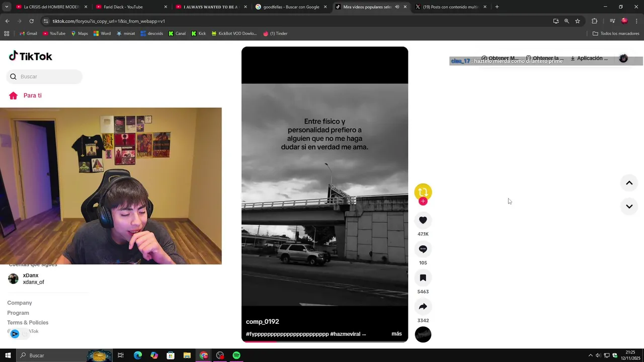The image size is (644, 362).
Task: Click into TikTok search field
Action: [44, 76]
